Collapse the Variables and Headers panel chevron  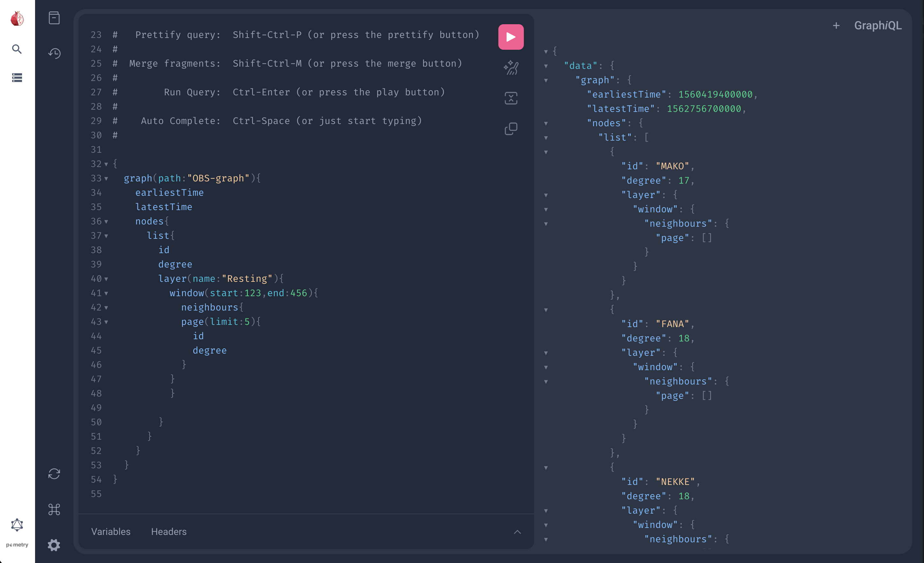tap(517, 532)
